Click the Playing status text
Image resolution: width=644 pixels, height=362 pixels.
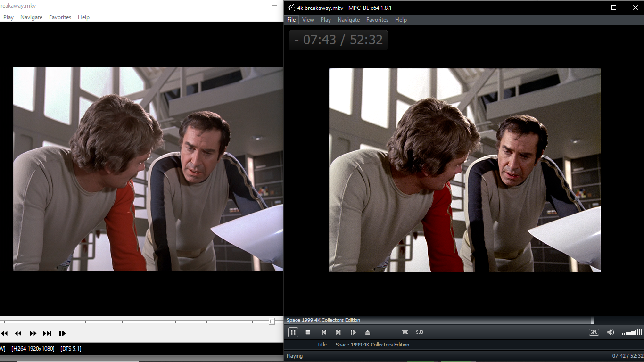click(x=295, y=356)
